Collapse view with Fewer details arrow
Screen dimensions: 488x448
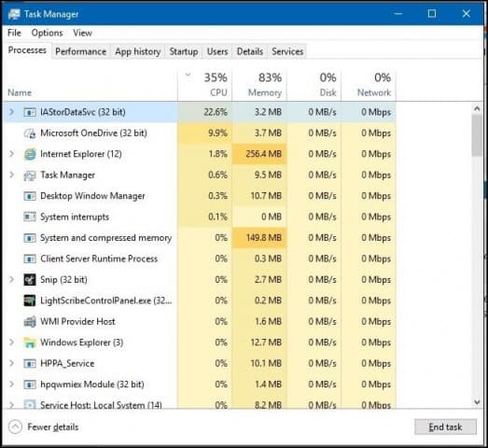[x=15, y=427]
